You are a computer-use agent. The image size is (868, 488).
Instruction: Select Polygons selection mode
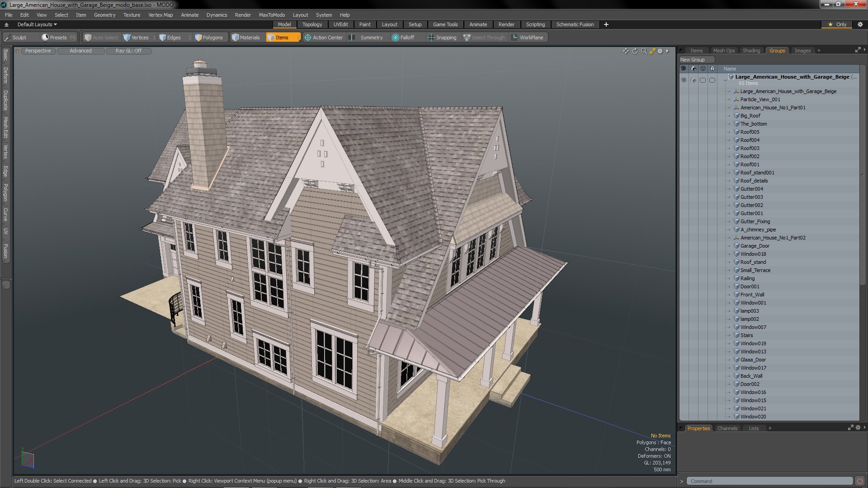coord(209,38)
